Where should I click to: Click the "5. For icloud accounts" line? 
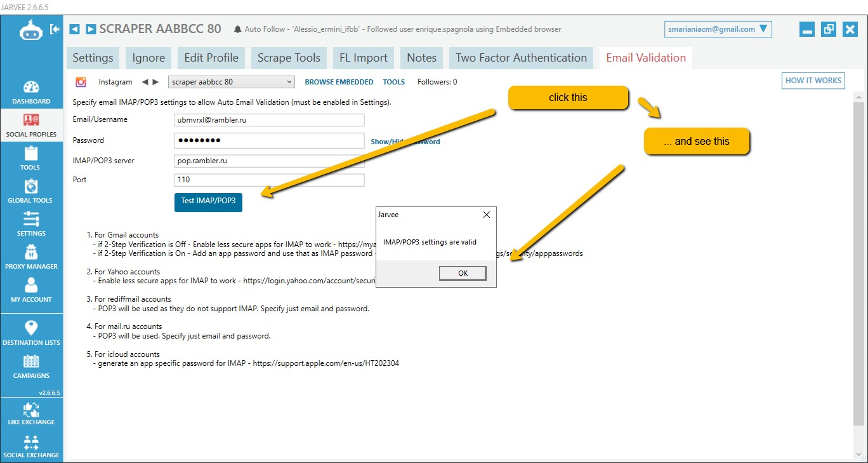[123, 354]
